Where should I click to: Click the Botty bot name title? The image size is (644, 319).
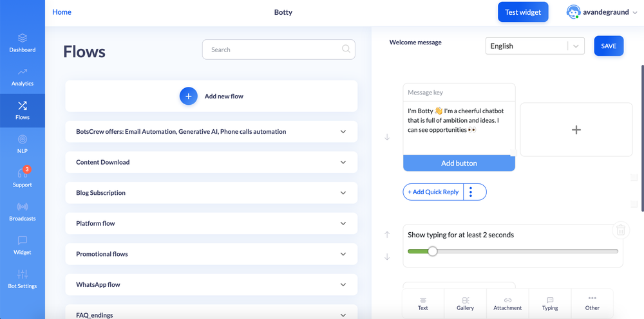coord(283,12)
